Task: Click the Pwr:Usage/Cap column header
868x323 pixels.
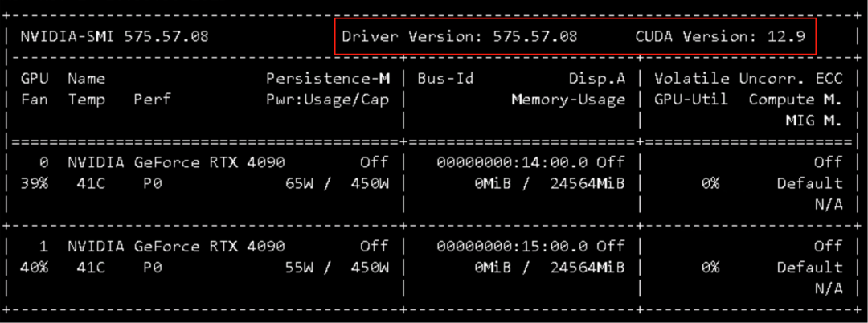Action: 327,100
